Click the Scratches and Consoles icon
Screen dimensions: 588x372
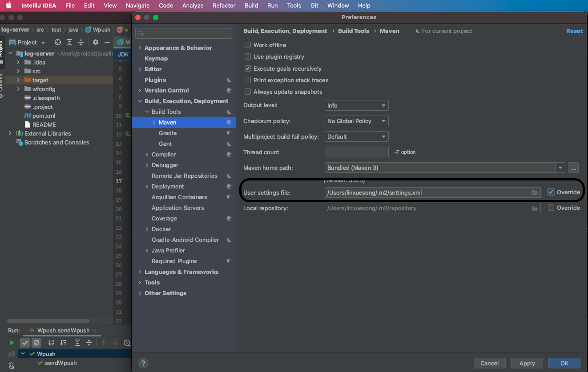pyautogui.click(x=20, y=142)
